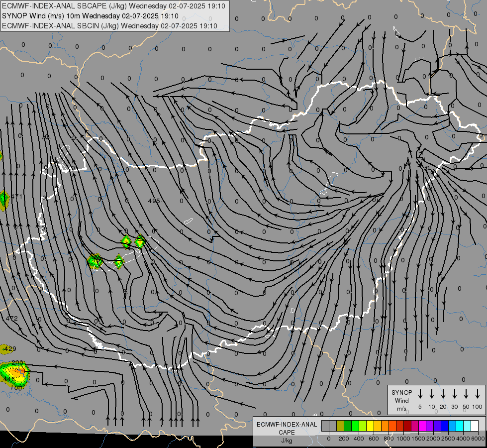The height and width of the screenshot is (448, 487).
Task: Click the wind arrow above 5 in SYNOP legend
Action: point(420,394)
